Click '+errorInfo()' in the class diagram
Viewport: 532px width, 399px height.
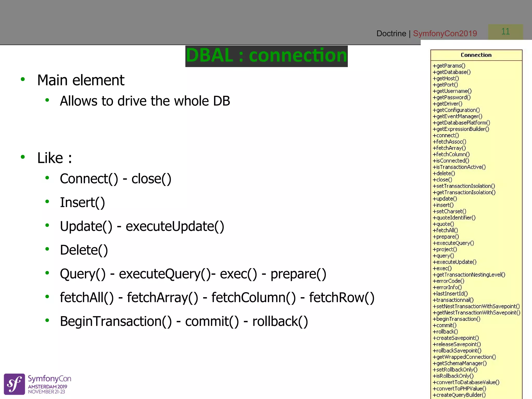448,287
